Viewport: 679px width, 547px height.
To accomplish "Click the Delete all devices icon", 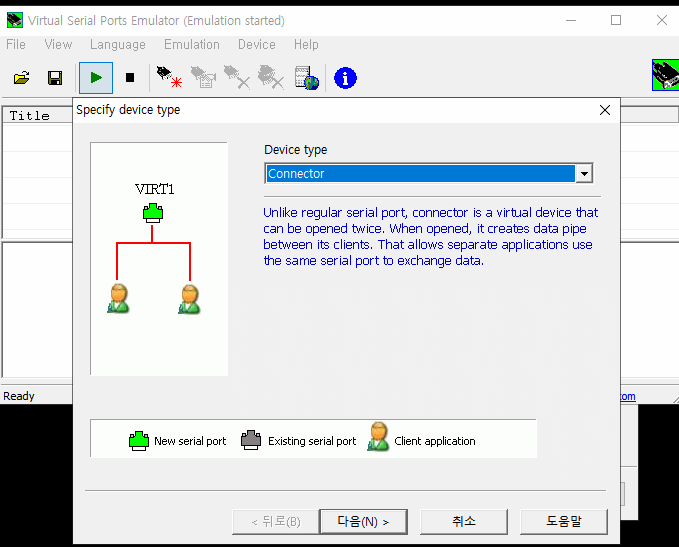I will pyautogui.click(x=271, y=77).
